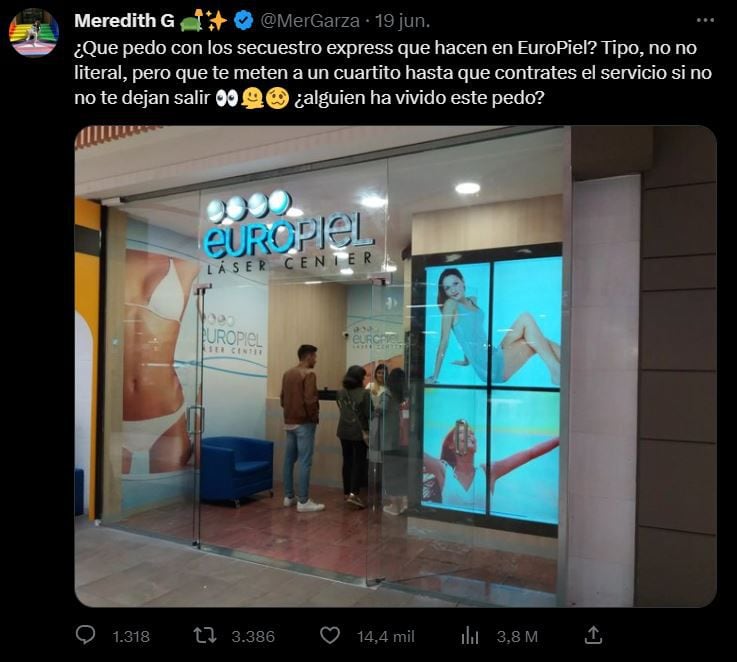Screen dimensions: 737x662
Task: Click the retweet arrows icon
Action: [205, 636]
